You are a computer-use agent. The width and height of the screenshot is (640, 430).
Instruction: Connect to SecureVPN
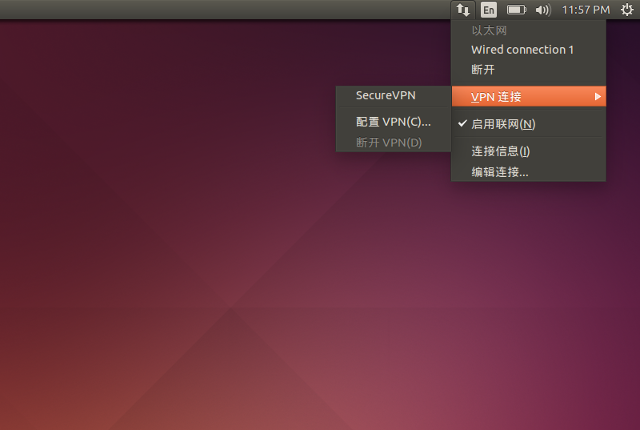click(393, 95)
